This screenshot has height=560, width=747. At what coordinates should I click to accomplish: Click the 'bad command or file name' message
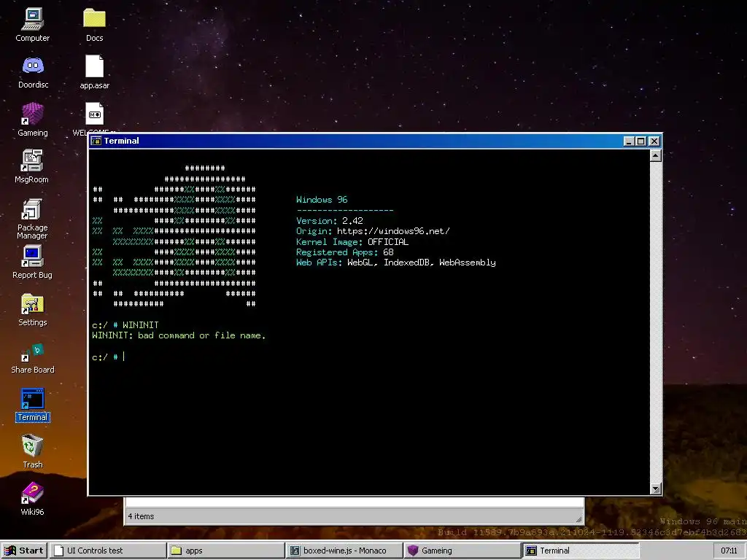201,335
